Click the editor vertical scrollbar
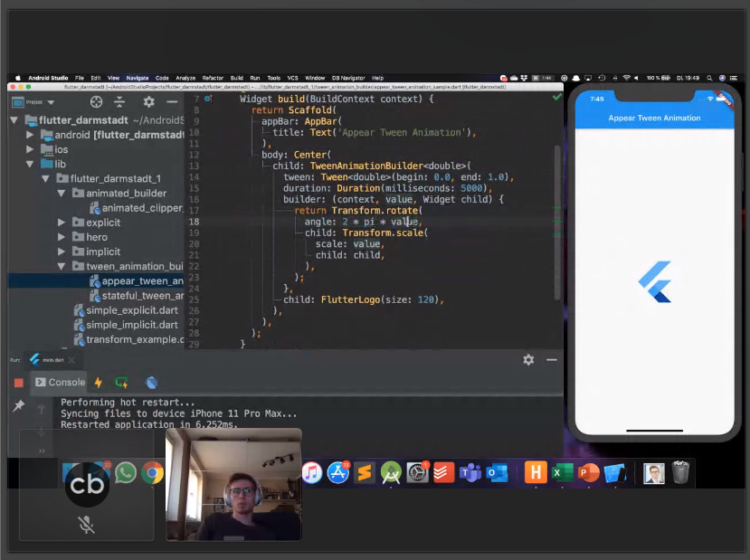750x560 pixels. [557, 223]
